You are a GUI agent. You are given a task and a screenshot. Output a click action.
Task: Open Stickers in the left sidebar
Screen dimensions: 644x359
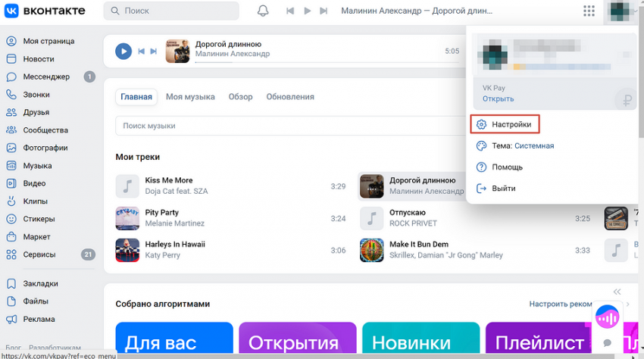tap(39, 219)
